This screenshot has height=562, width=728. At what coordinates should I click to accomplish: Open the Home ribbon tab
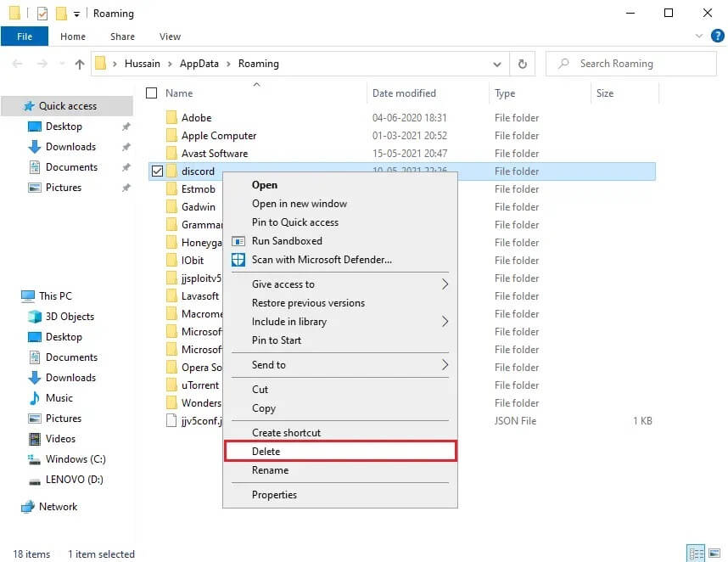coord(73,37)
